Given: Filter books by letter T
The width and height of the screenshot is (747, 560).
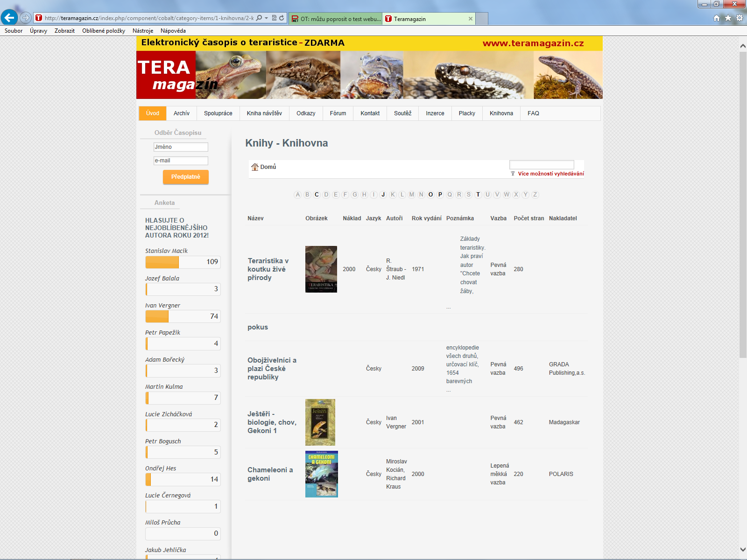Looking at the screenshot, I should pos(478,195).
